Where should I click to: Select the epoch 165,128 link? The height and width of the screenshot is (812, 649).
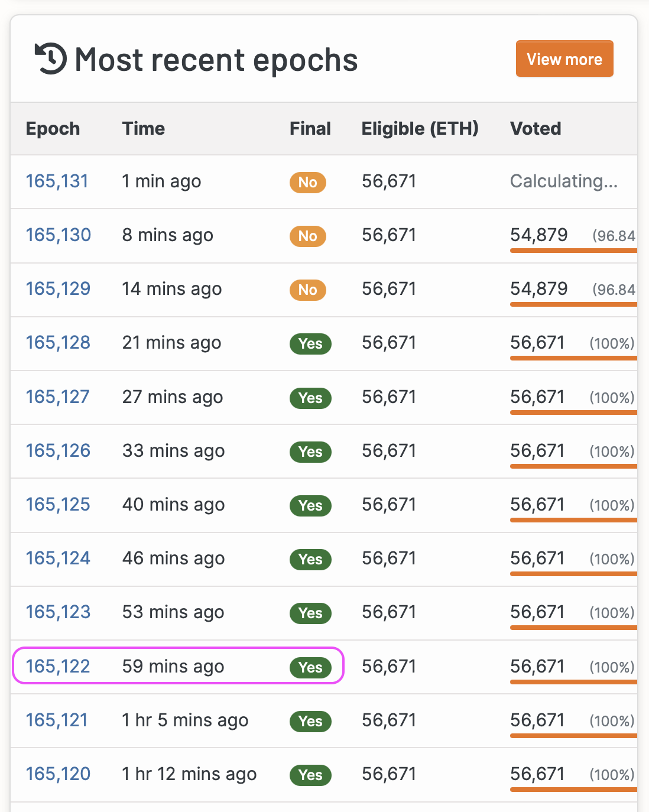[58, 343]
